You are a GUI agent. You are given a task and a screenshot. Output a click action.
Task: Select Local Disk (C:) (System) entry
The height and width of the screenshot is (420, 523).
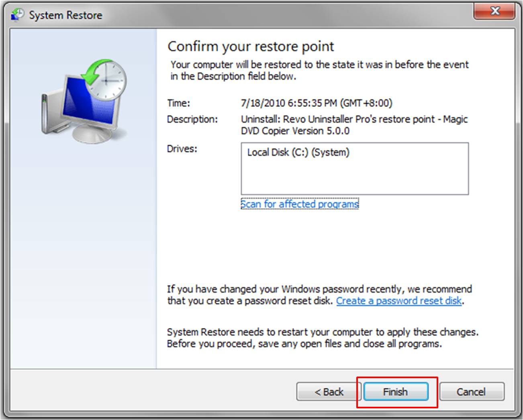[298, 152]
